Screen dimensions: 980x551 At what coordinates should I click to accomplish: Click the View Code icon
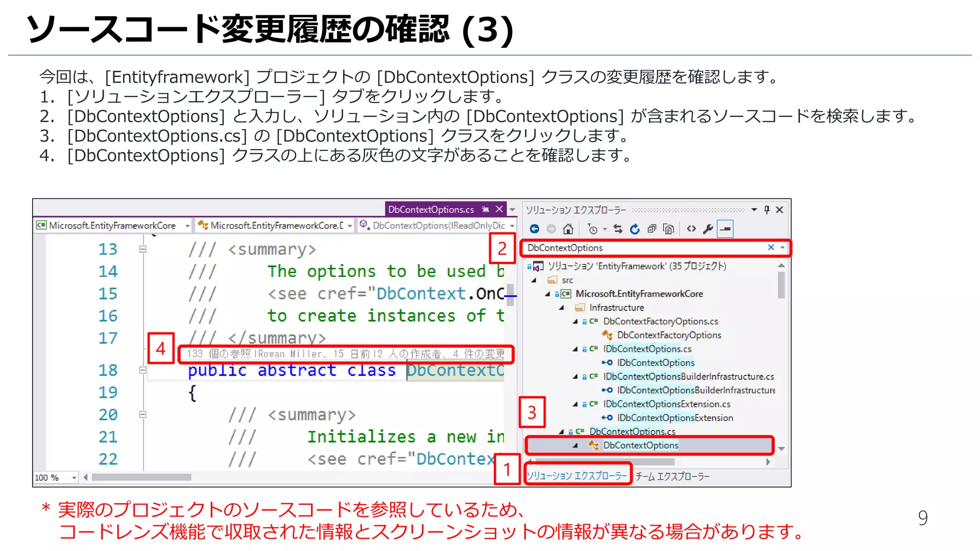pyautogui.click(x=691, y=229)
